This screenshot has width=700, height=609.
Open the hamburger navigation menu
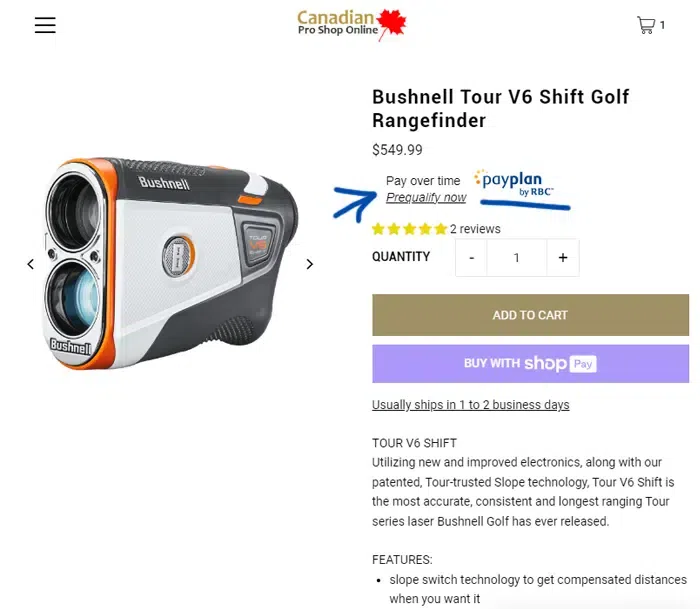point(45,25)
